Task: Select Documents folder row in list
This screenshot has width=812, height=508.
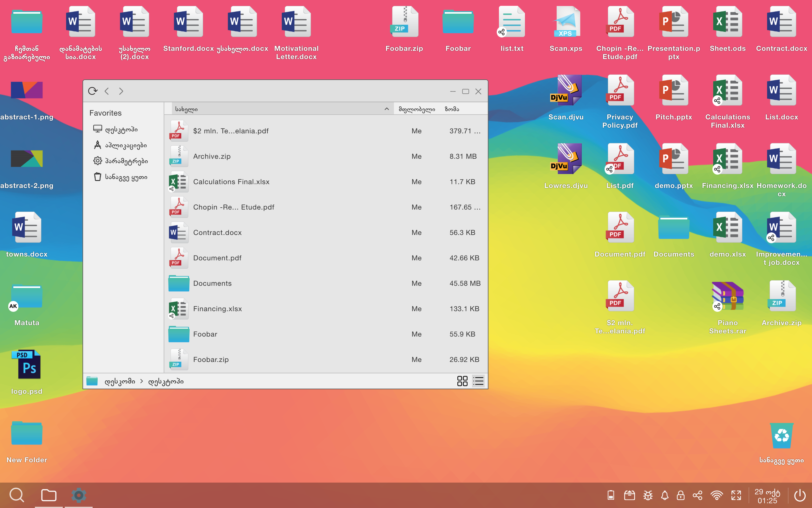Action: click(x=326, y=283)
